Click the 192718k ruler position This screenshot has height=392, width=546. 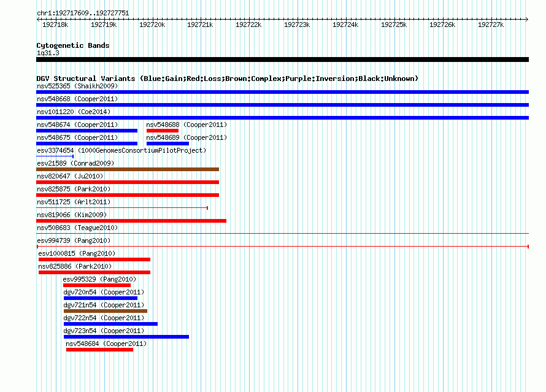55,25
